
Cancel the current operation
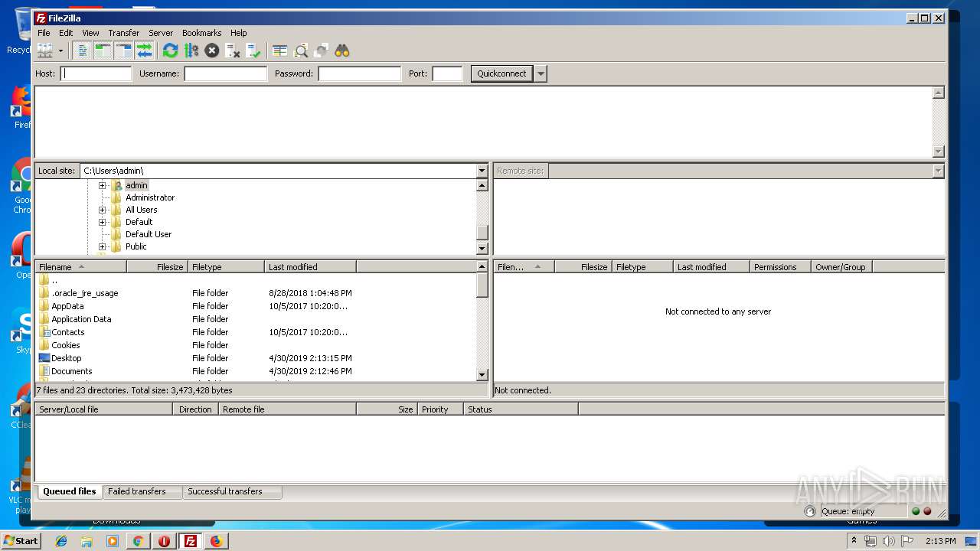(212, 51)
